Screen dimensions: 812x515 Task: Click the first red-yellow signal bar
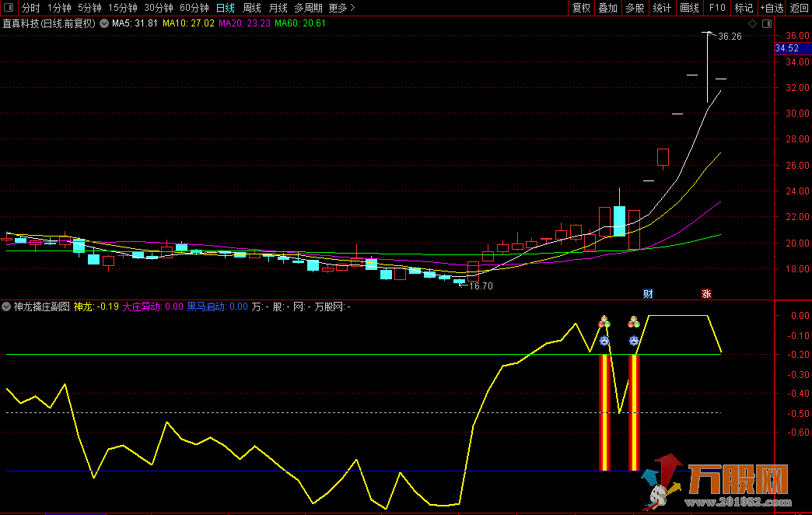604,412
